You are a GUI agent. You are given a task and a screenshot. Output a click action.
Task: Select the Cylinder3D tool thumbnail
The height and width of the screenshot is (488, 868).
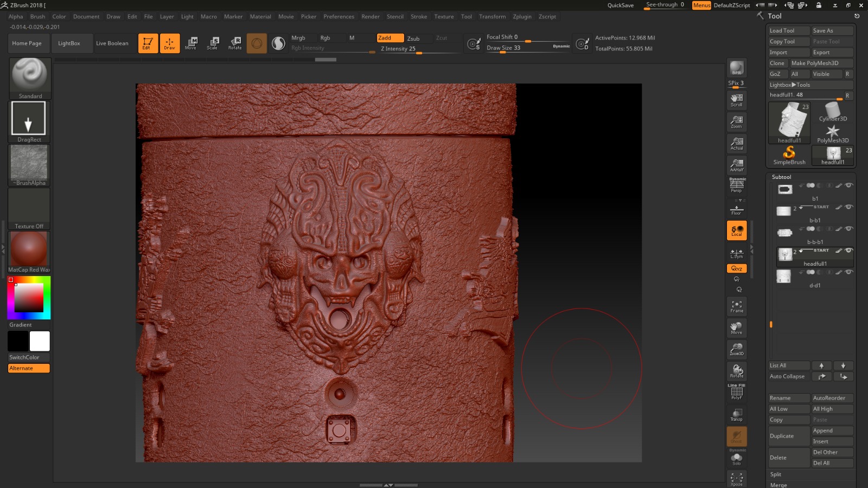(x=833, y=112)
